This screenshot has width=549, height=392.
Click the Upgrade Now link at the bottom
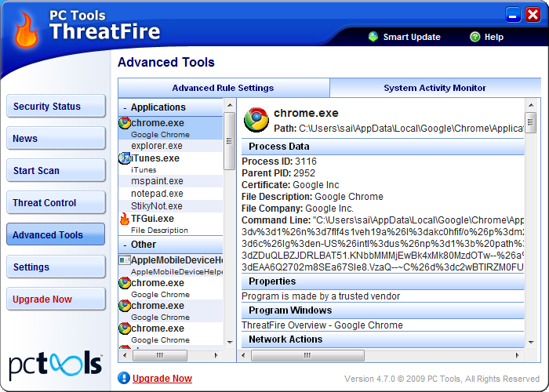click(162, 379)
